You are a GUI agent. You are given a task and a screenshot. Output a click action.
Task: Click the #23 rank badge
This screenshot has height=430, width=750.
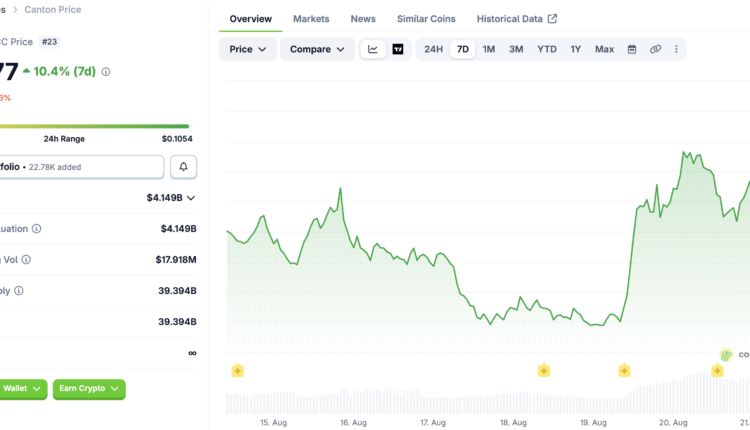pyautogui.click(x=49, y=42)
